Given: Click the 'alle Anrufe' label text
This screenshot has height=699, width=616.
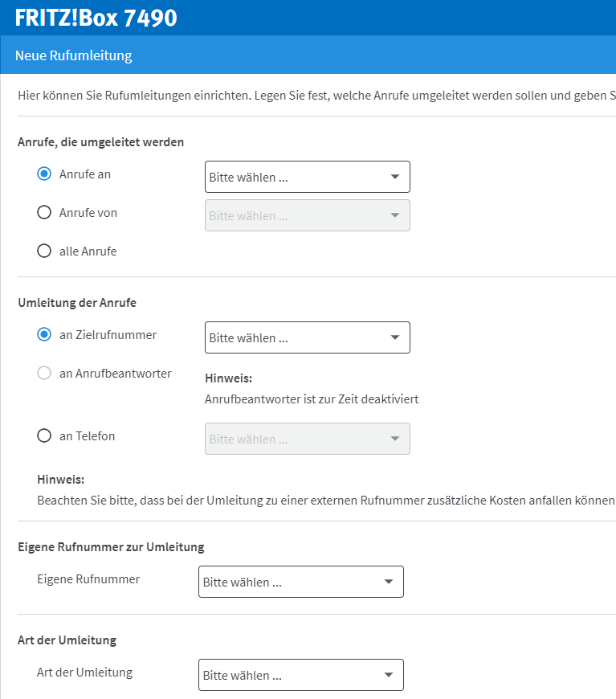Looking at the screenshot, I should tap(88, 251).
